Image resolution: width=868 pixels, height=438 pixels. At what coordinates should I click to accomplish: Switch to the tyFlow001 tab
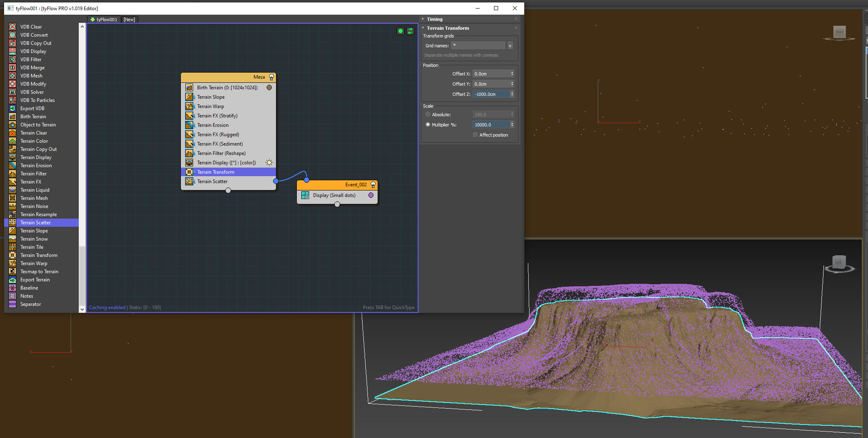[x=104, y=20]
